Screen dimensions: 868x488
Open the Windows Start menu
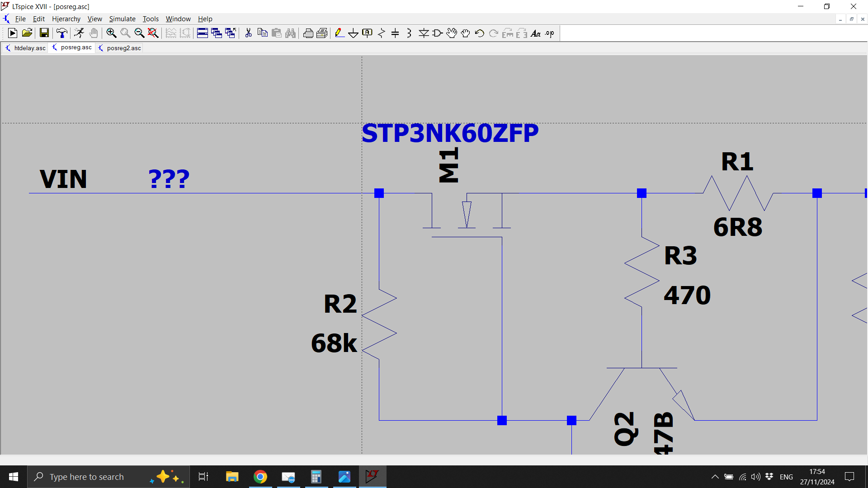14,477
